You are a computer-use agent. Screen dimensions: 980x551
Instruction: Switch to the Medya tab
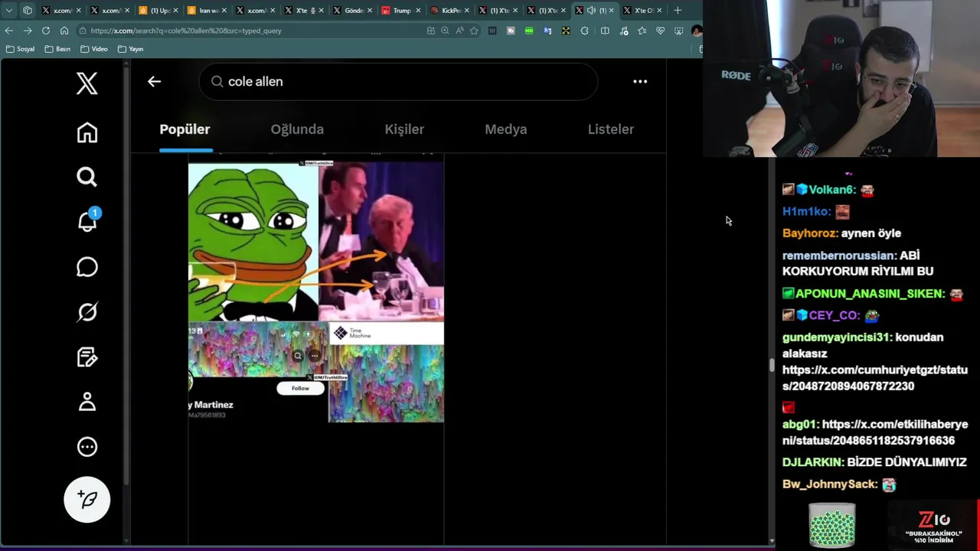506,129
